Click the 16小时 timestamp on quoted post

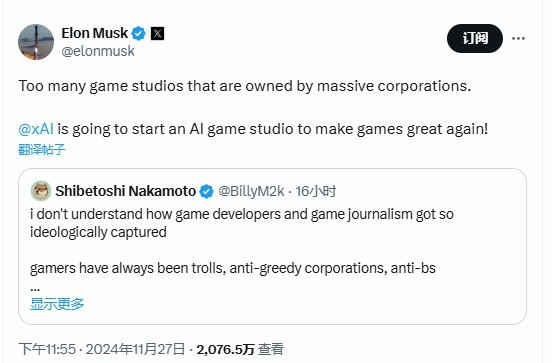[x=315, y=191]
